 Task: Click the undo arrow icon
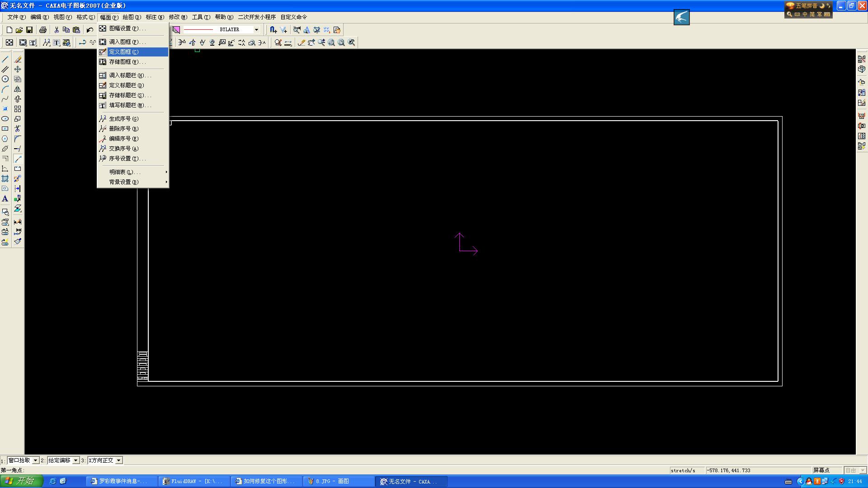pos(90,30)
